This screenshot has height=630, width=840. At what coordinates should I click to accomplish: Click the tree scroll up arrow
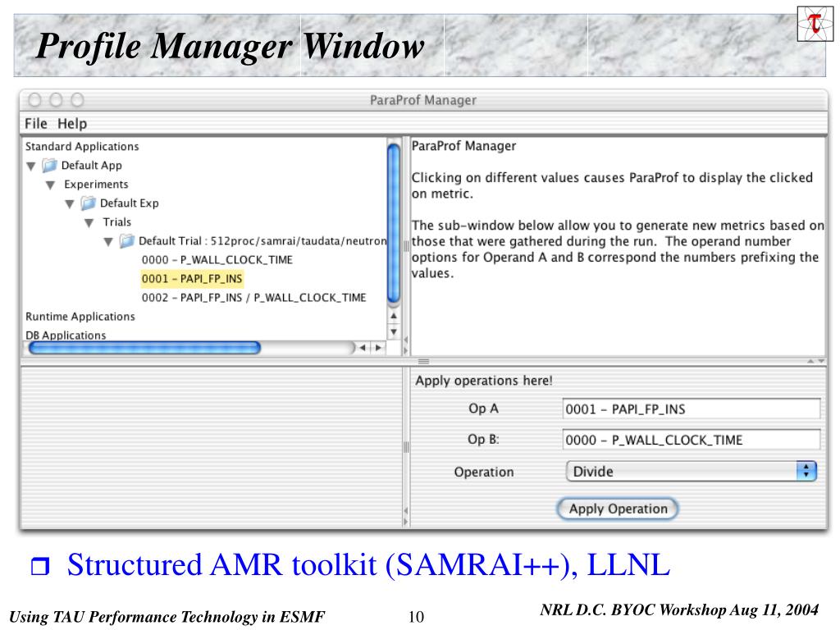coord(394,316)
